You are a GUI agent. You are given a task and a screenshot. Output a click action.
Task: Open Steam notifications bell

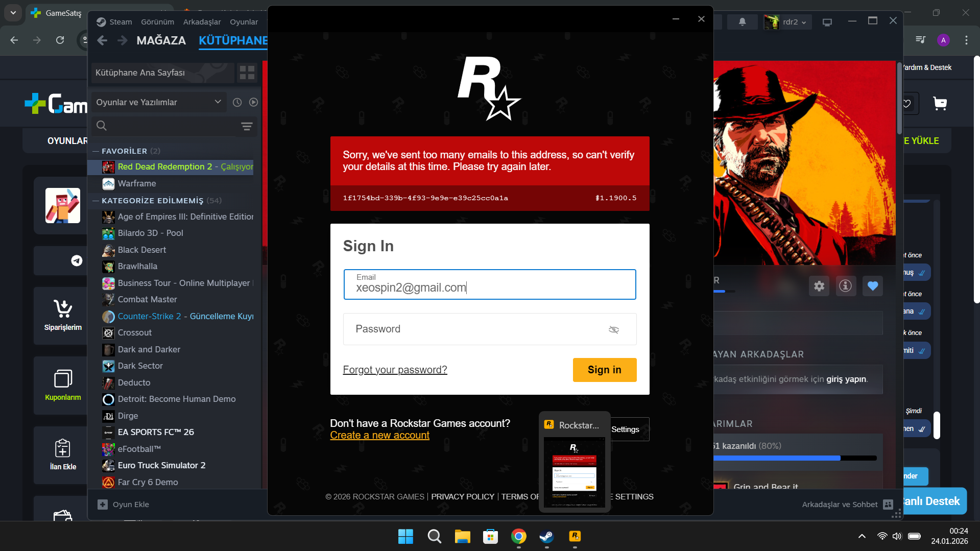(x=743, y=22)
